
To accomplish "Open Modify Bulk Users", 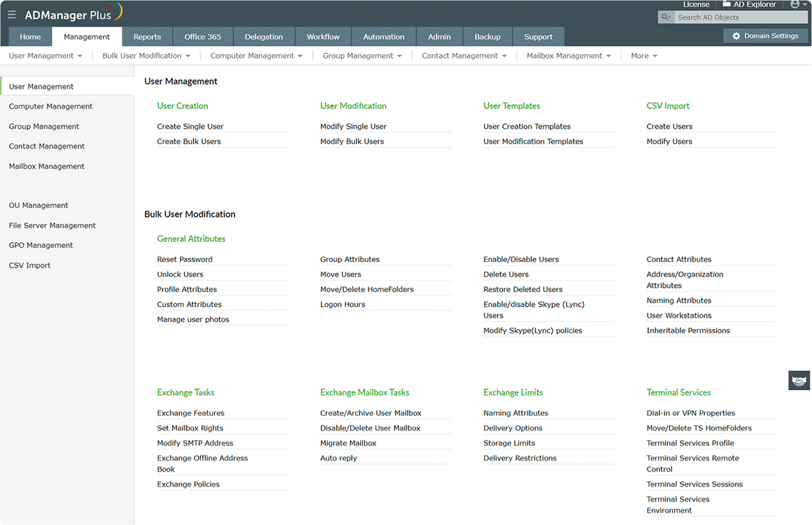I will tap(352, 141).
